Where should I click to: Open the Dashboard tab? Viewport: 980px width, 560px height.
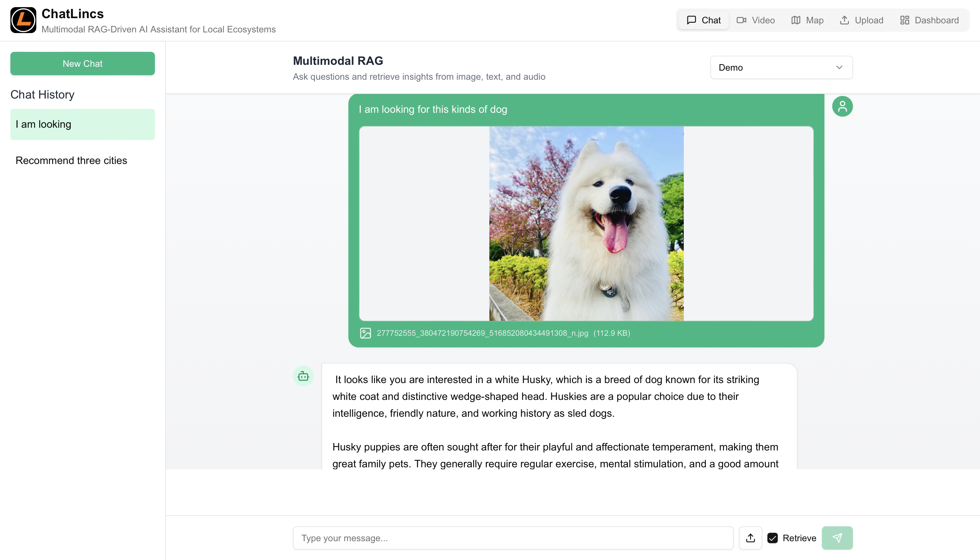tap(929, 20)
